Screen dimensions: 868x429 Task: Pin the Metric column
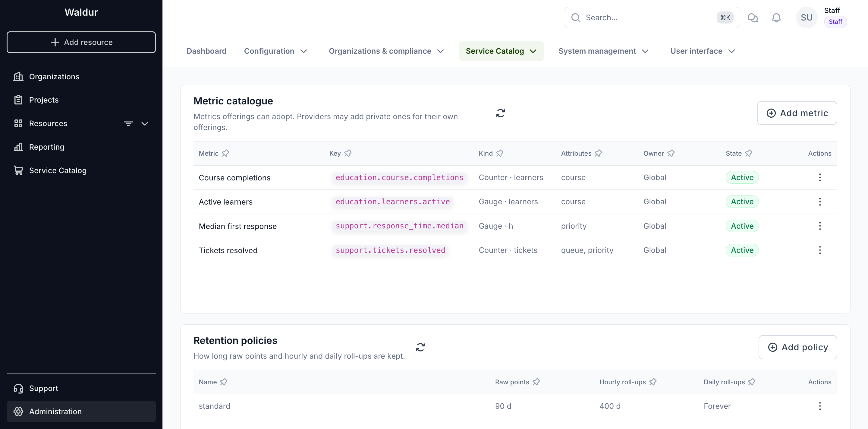(225, 154)
